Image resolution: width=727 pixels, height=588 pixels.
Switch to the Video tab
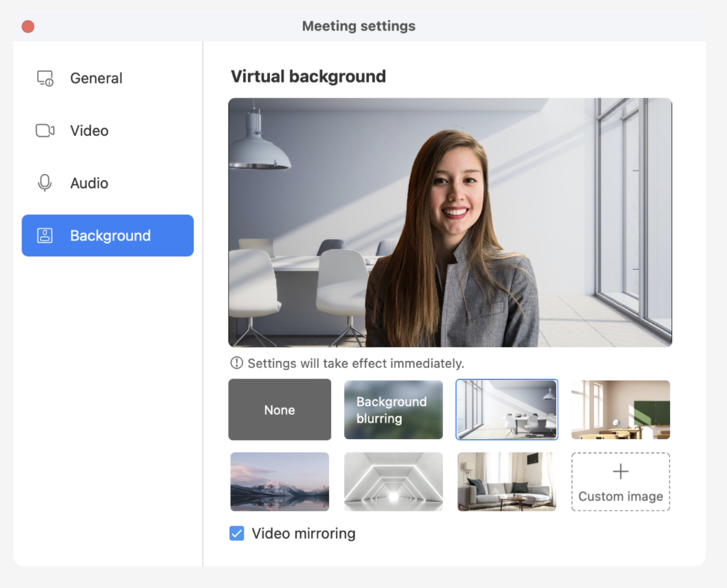point(89,130)
